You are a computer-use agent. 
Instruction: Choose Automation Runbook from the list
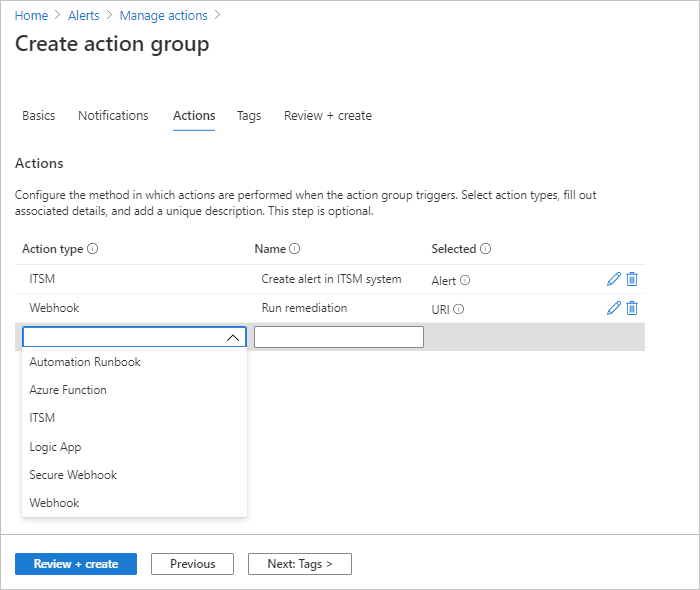[85, 362]
